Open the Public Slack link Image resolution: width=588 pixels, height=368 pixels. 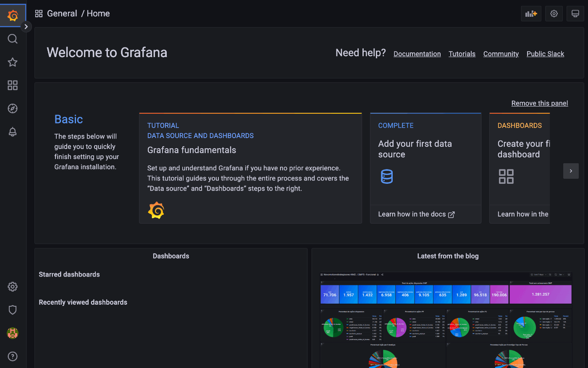coord(545,54)
